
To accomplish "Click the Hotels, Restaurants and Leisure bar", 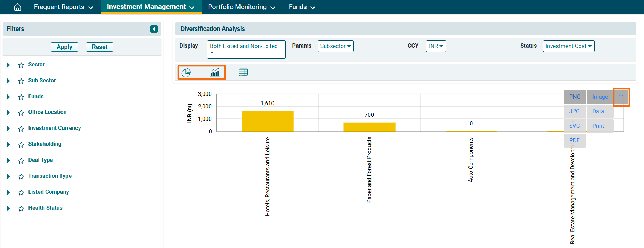I will tap(267, 121).
